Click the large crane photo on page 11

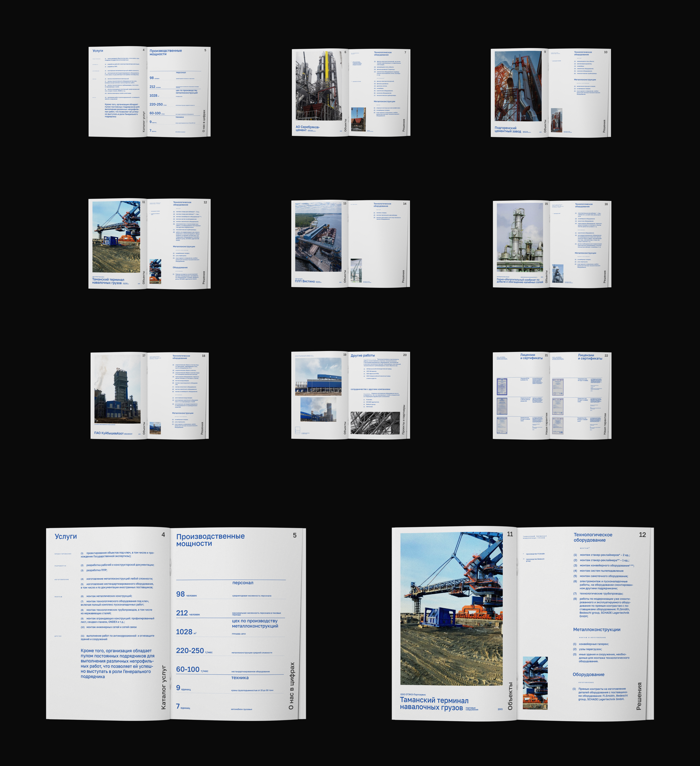tap(451, 609)
